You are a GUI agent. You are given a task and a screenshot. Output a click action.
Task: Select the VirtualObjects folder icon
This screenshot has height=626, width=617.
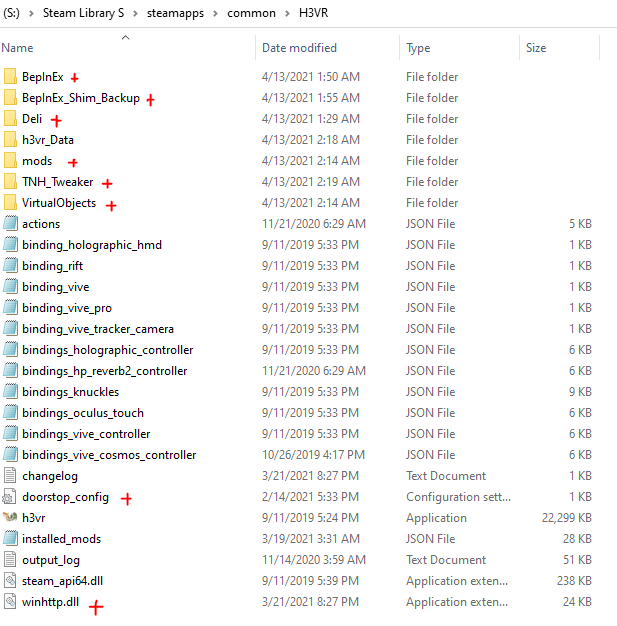click(x=10, y=202)
